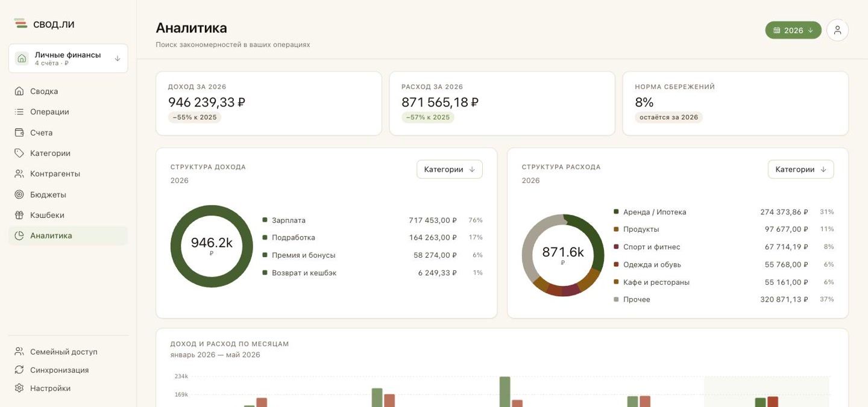
Task: Open Категории dropdown in Структура дохода
Action: (450, 169)
